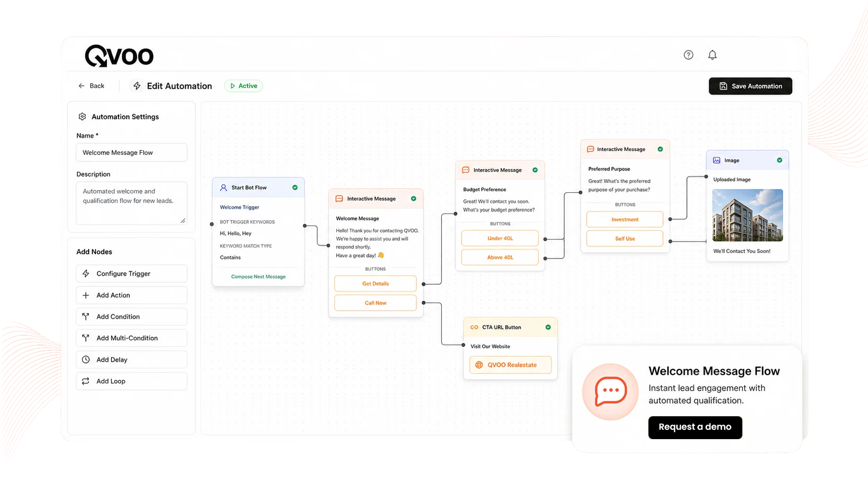
Task: Click the Add Delay label
Action: tap(112, 360)
